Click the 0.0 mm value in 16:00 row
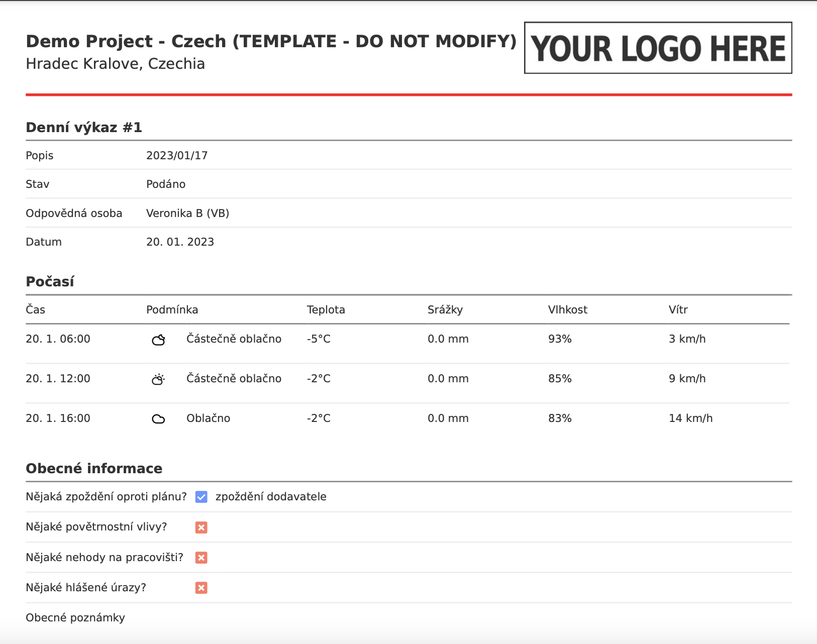The width and height of the screenshot is (817, 644). click(448, 418)
